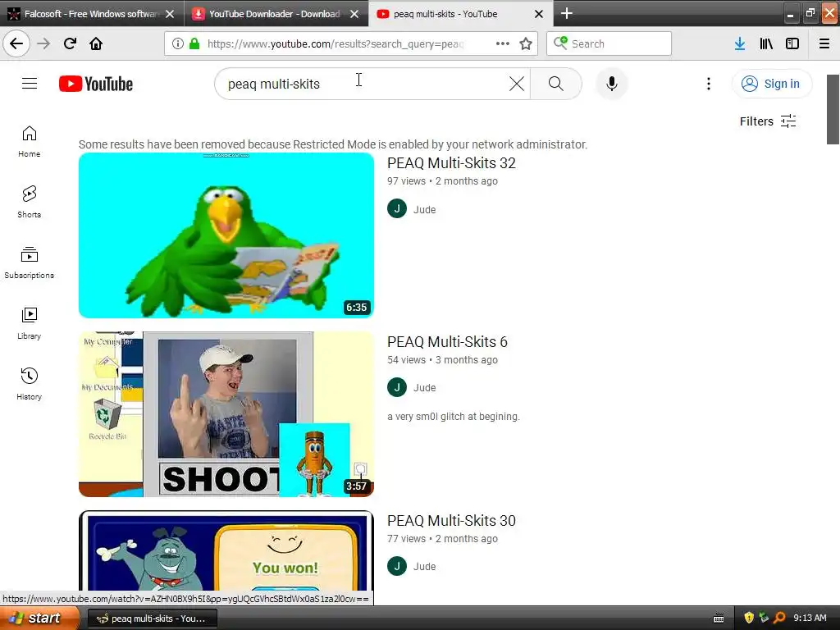Click the magnifier tray icon
Screen dimensions: 840x630
(779, 618)
